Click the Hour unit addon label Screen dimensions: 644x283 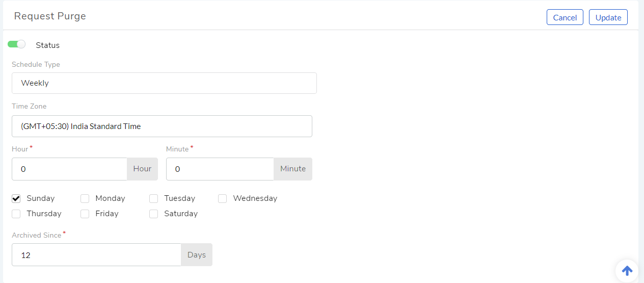(143, 169)
